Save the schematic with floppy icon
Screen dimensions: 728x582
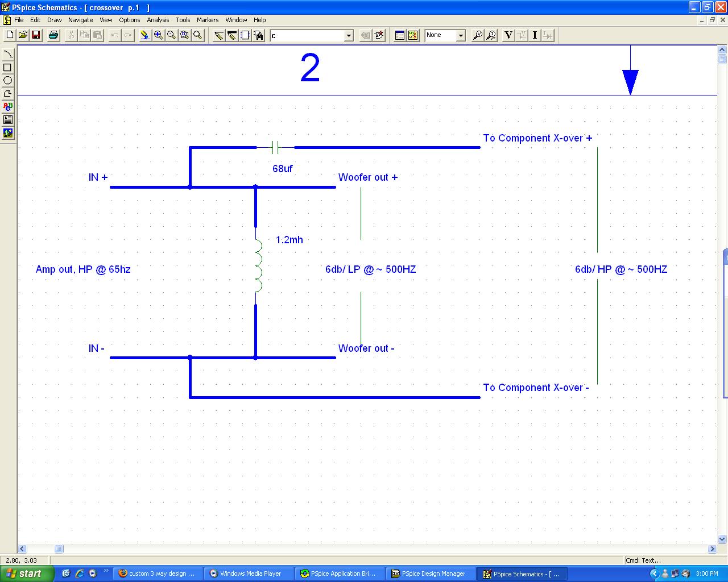[x=36, y=35]
